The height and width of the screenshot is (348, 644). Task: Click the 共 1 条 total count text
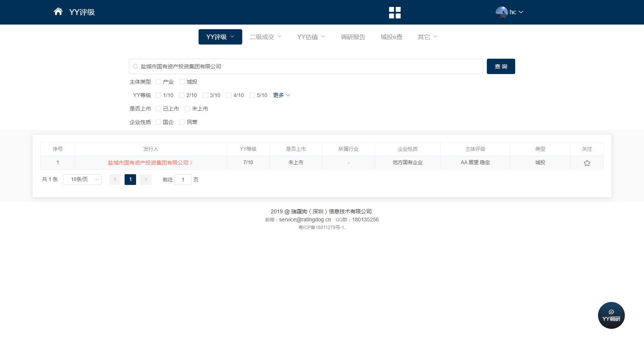pos(50,179)
